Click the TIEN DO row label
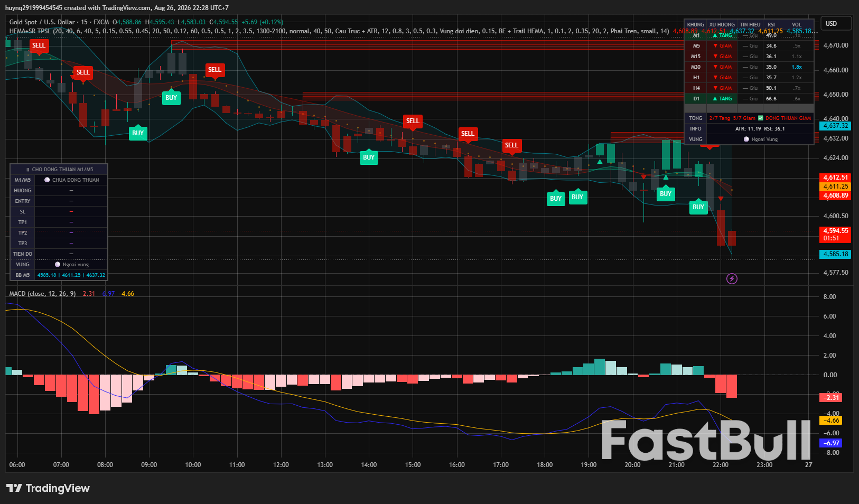The width and height of the screenshot is (859, 504). (x=23, y=254)
